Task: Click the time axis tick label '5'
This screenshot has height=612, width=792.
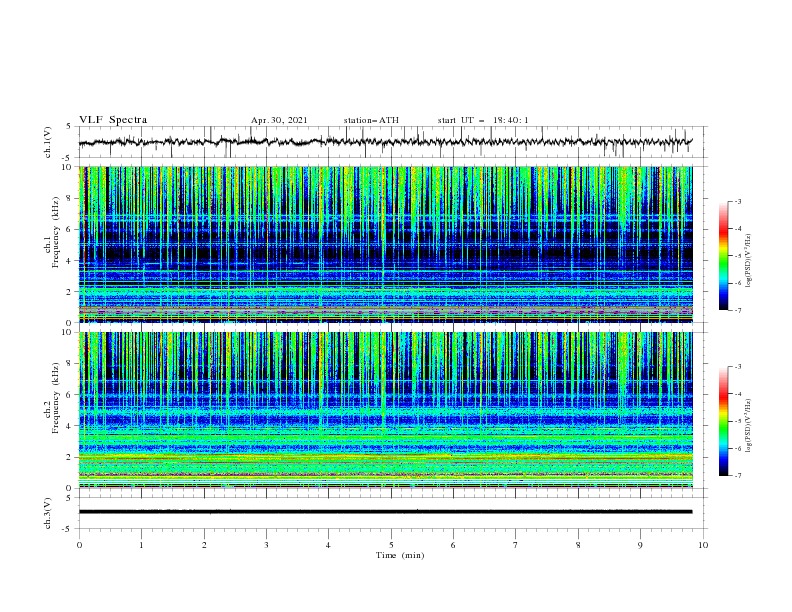Action: pyautogui.click(x=391, y=545)
